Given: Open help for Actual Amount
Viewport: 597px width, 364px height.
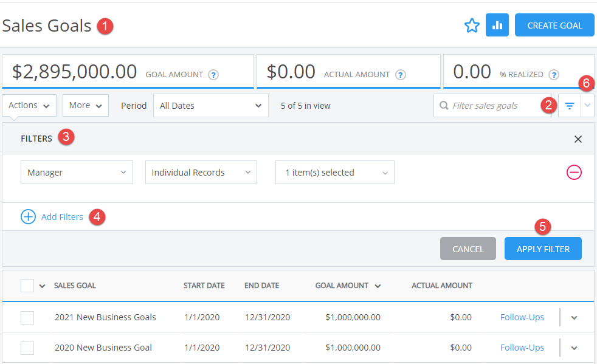Looking at the screenshot, I should [x=400, y=75].
